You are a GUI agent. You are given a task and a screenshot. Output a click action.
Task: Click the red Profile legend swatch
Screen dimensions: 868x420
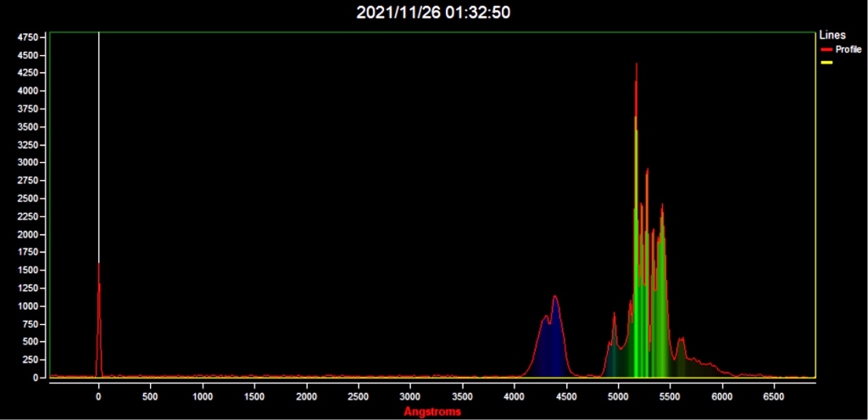click(826, 50)
